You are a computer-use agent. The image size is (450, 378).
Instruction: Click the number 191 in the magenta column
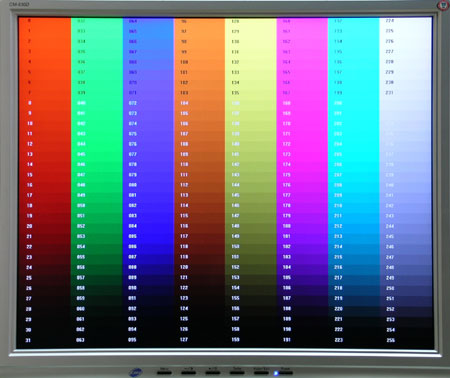(287, 340)
